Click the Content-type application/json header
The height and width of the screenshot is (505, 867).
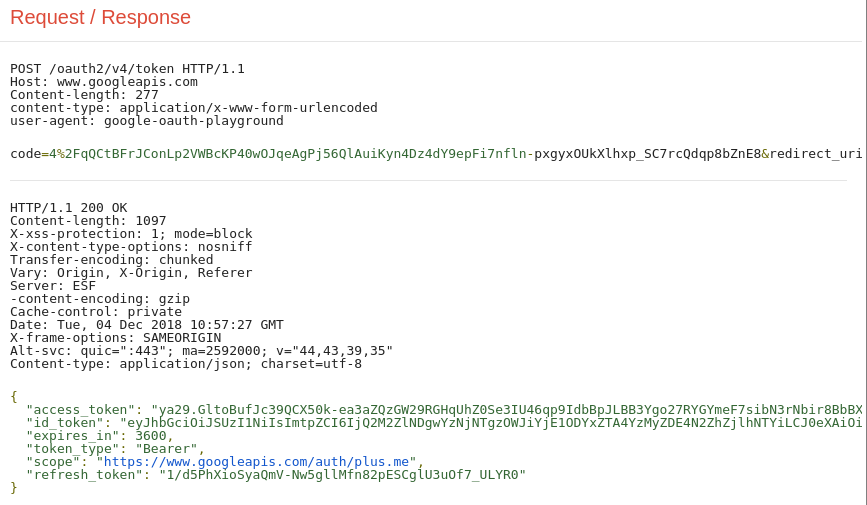coord(186,364)
